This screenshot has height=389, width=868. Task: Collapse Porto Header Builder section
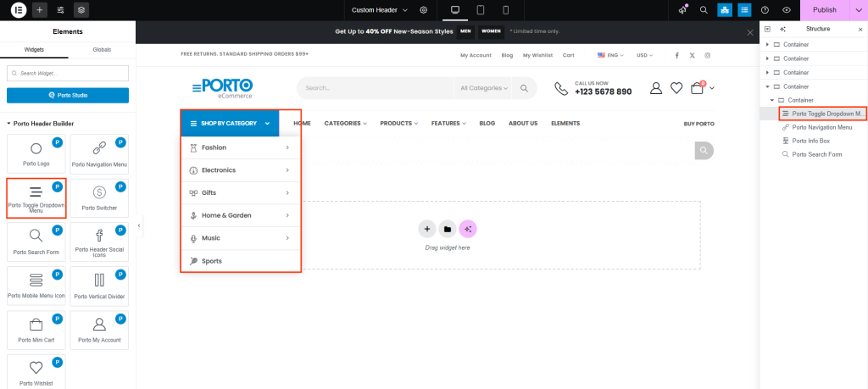(x=9, y=123)
